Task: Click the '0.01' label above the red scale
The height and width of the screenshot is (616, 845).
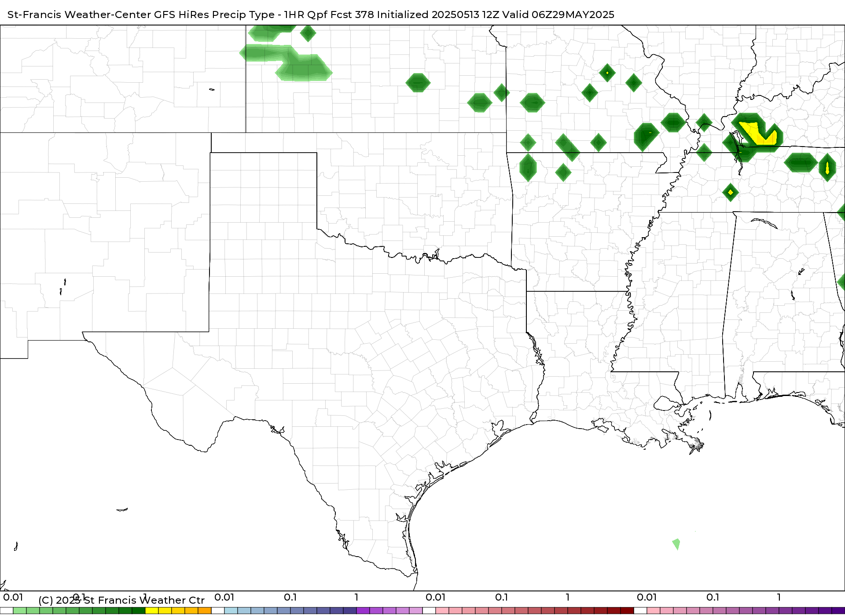Action: (436, 597)
